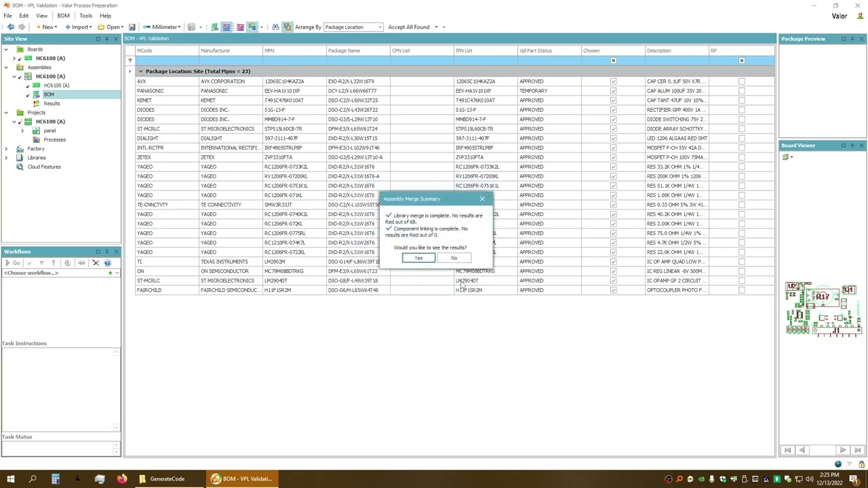868x488 pixels.
Task: Click the Save disk icon in toolbar
Action: pyautogui.click(x=132, y=27)
